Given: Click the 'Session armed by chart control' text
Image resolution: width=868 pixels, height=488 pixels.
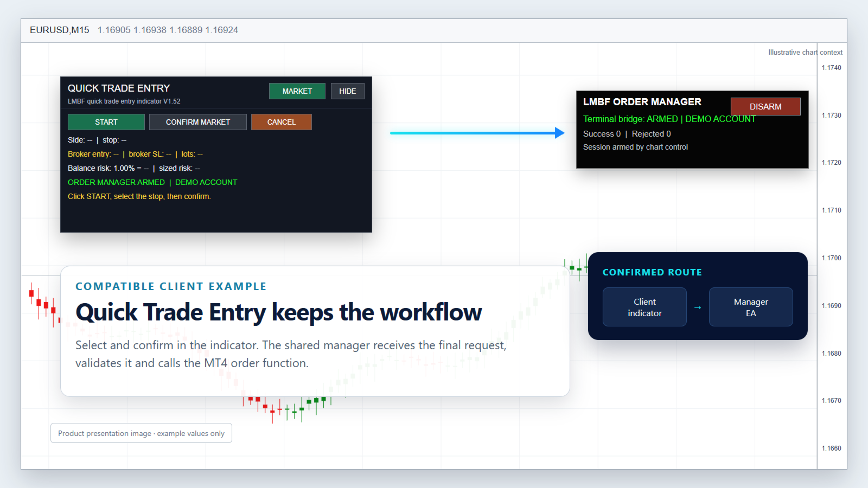Looking at the screenshot, I should [635, 147].
